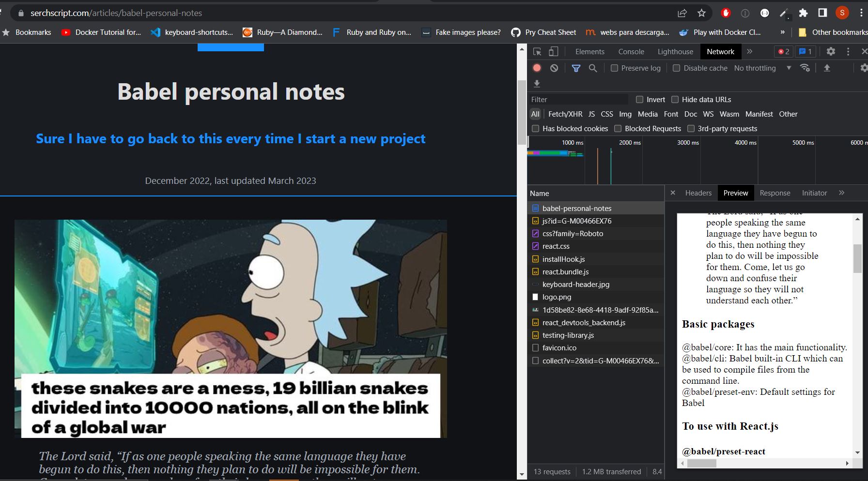Activate the inspect element picker icon

(x=537, y=52)
